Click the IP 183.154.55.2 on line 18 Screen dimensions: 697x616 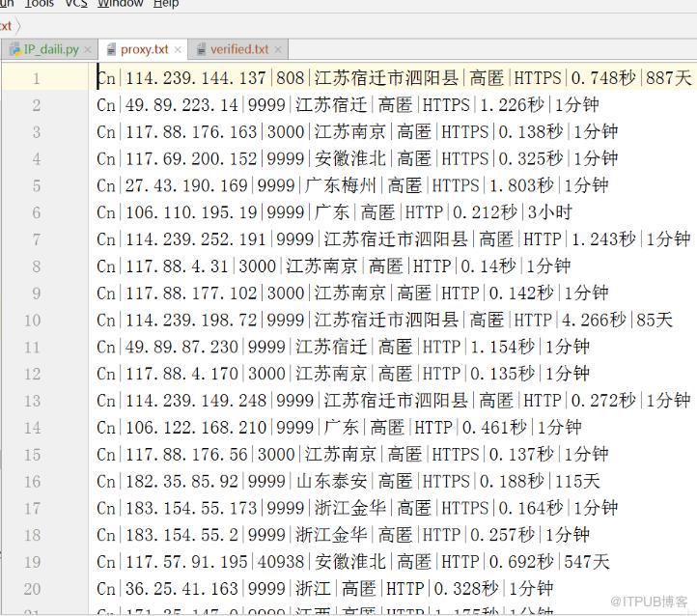click(x=181, y=535)
